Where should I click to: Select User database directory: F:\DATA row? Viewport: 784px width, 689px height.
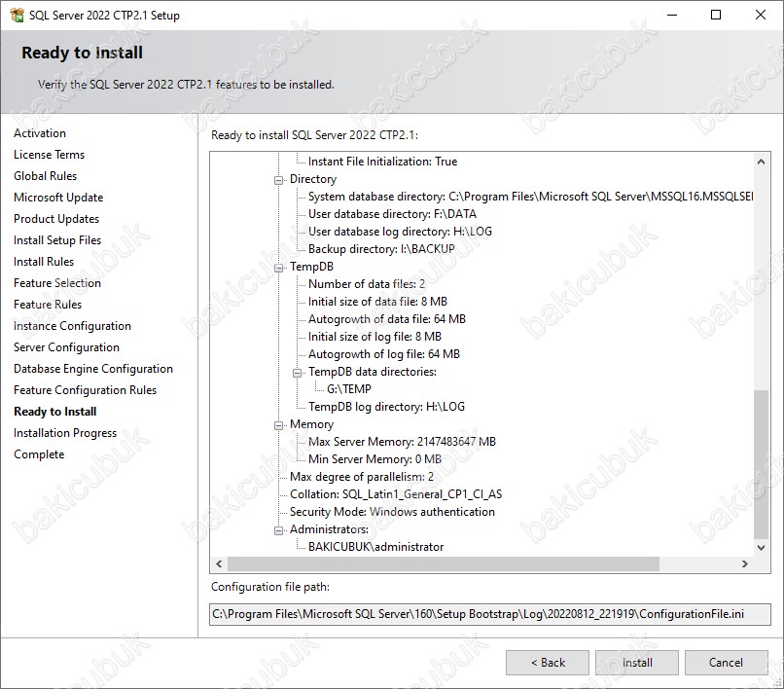pyautogui.click(x=392, y=214)
